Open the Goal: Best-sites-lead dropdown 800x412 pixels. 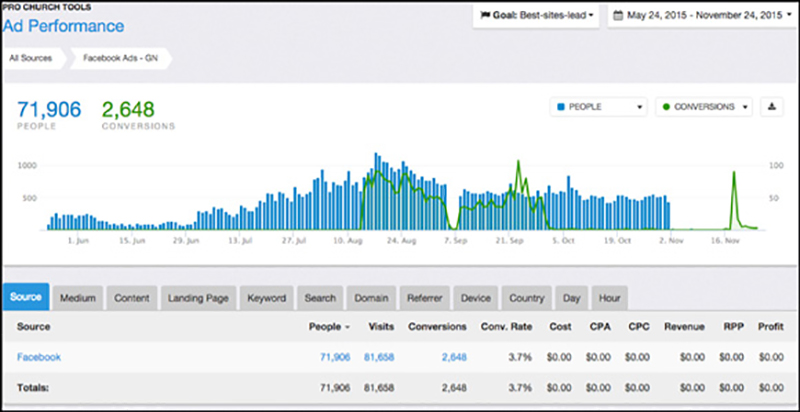pos(535,16)
